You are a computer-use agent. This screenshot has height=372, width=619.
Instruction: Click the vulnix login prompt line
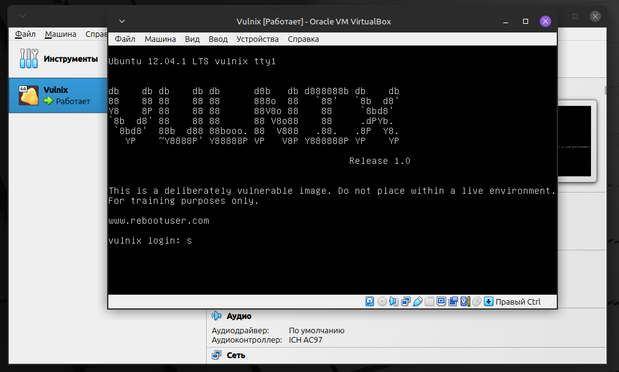click(150, 240)
